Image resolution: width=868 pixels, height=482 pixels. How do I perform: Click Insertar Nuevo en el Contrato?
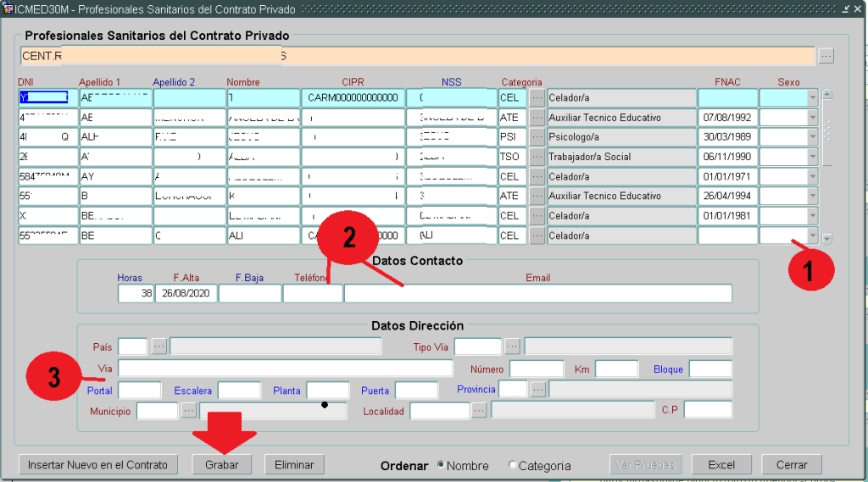(97, 465)
